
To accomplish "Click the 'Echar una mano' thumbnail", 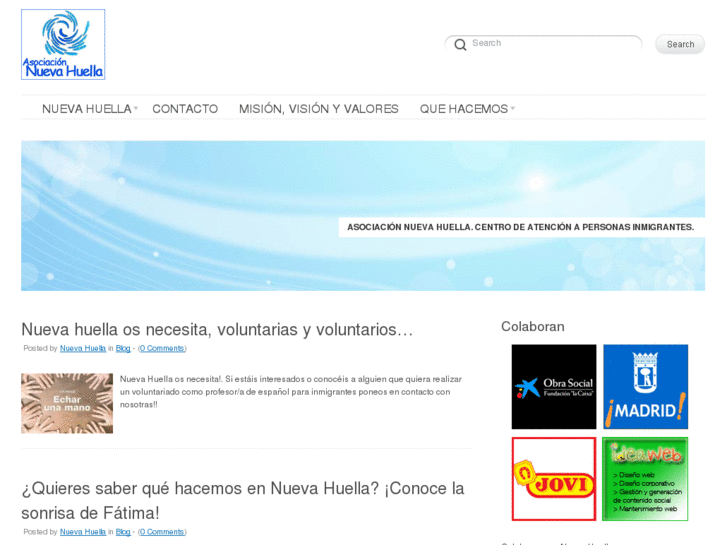I will (x=67, y=404).
